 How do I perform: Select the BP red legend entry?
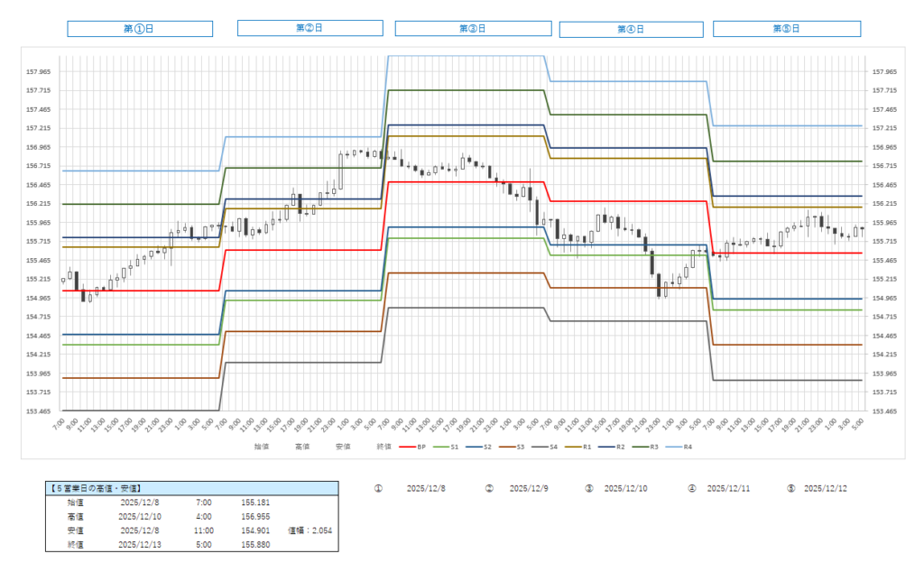coord(414,446)
